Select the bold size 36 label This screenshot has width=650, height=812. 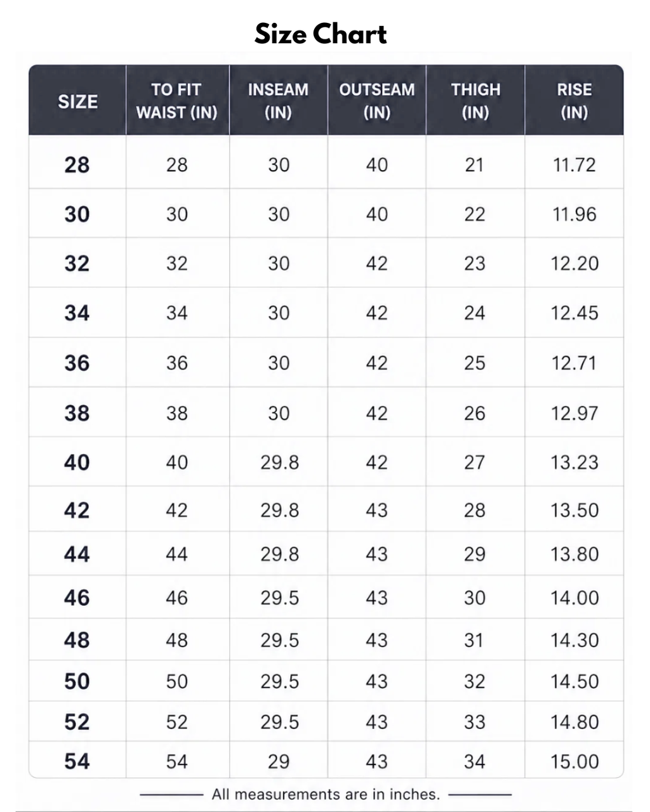(x=77, y=363)
